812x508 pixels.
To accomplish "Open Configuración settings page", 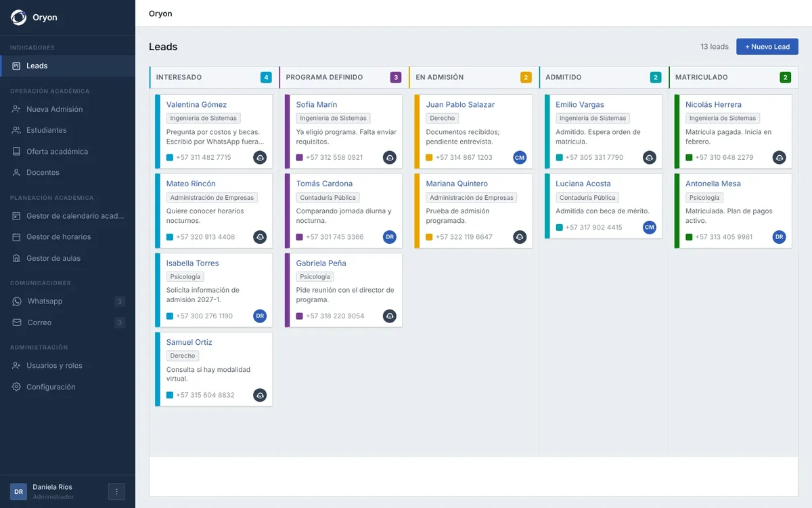I will point(68,387).
